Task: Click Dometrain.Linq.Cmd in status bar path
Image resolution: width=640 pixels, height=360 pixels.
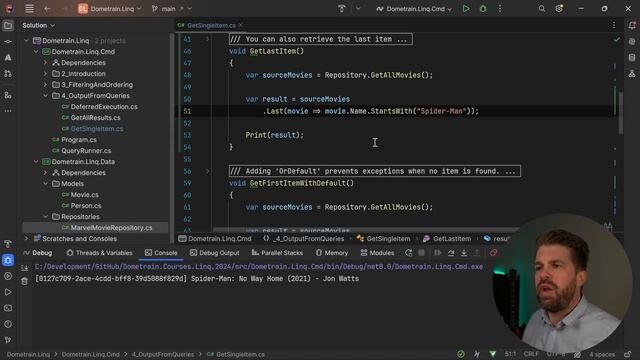Action: 91,354
